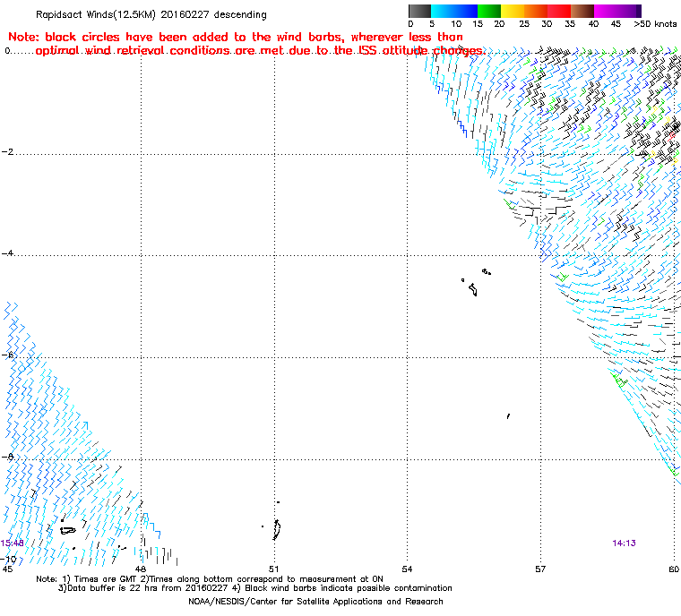This screenshot has height=616, width=681.
Task: Click the '>50 knots' legend label
Action: [655, 24]
